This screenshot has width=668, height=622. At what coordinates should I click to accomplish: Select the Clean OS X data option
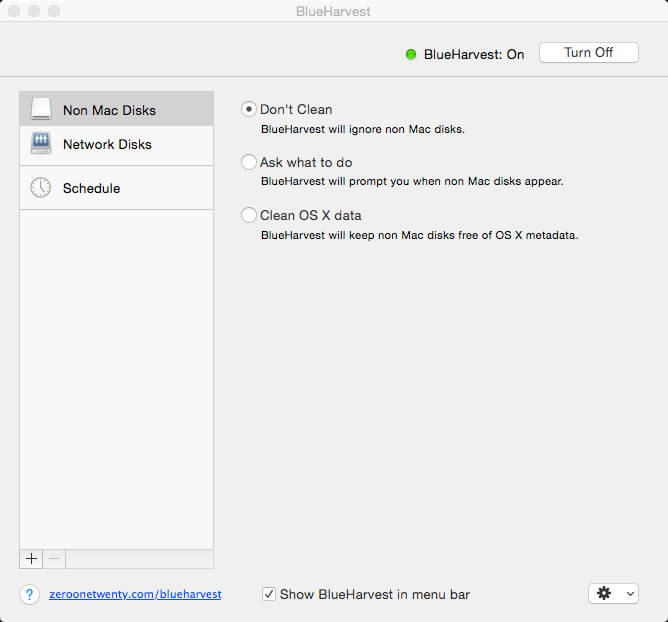[249, 215]
